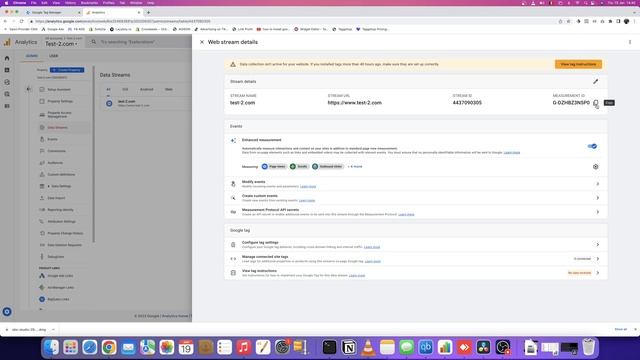Filter Data Streams by the Android tab

[147, 89]
